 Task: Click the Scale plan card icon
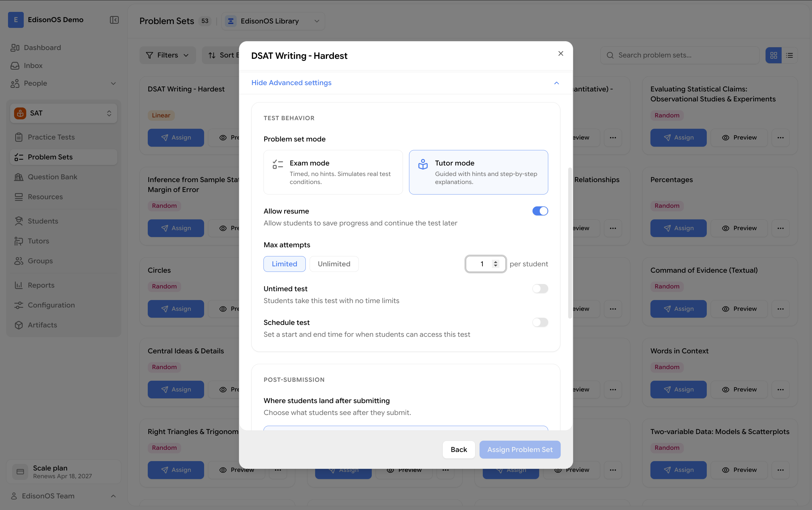[20, 472]
